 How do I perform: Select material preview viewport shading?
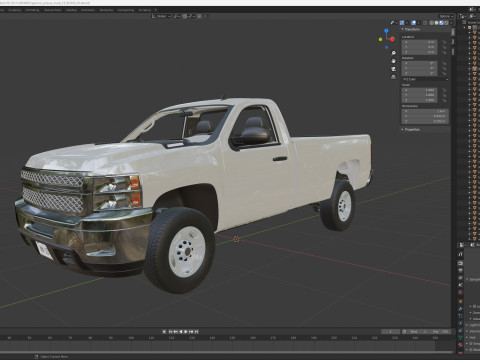(441, 23)
